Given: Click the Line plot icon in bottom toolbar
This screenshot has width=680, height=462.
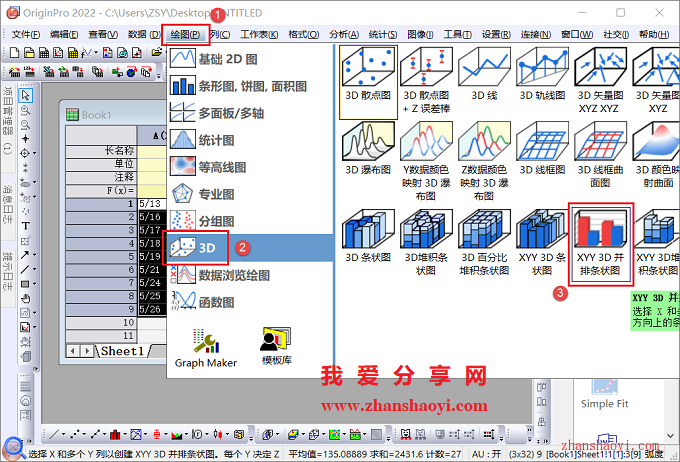Looking at the screenshot, I should point(54,434).
